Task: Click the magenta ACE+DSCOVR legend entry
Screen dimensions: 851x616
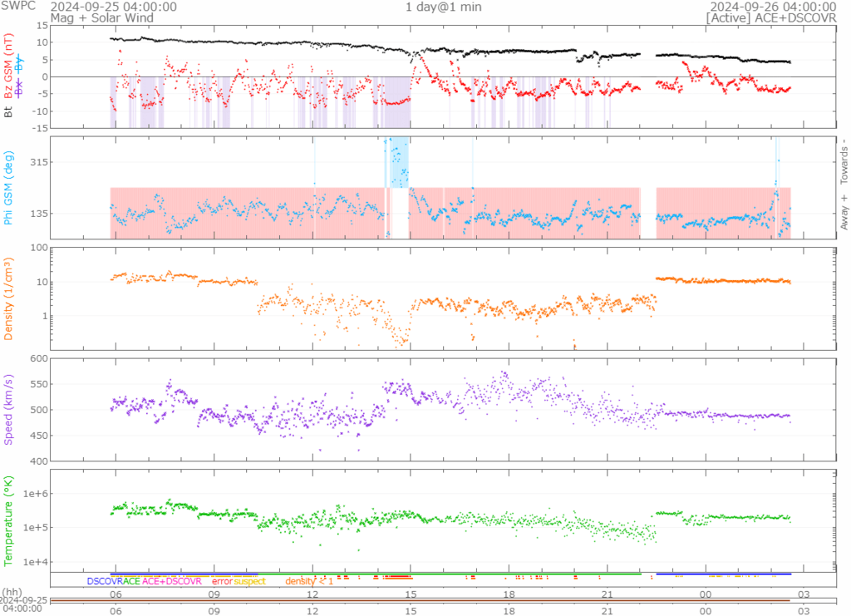Action: [x=172, y=581]
